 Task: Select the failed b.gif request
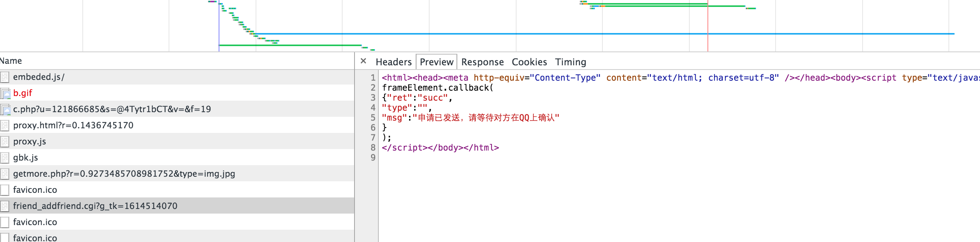click(177, 93)
